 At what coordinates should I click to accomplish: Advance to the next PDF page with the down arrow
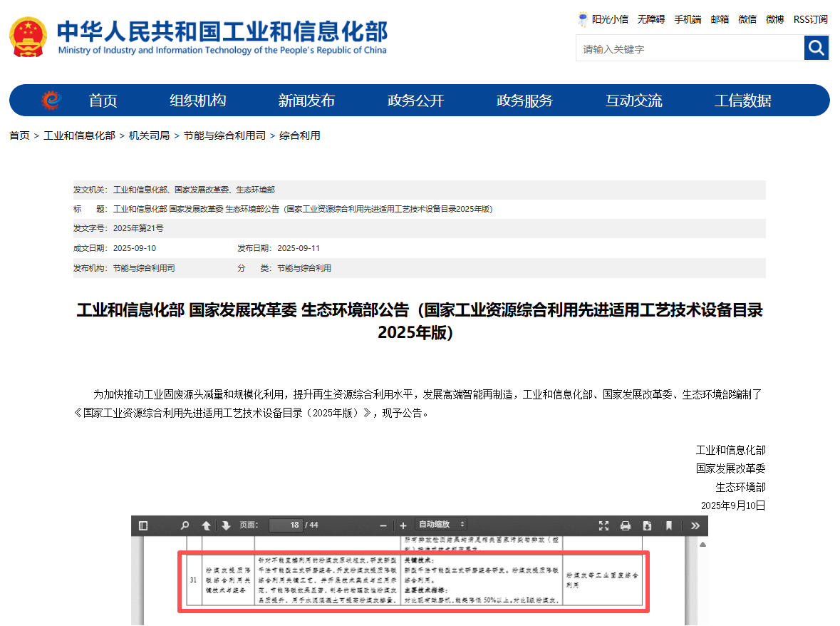pyautogui.click(x=227, y=525)
